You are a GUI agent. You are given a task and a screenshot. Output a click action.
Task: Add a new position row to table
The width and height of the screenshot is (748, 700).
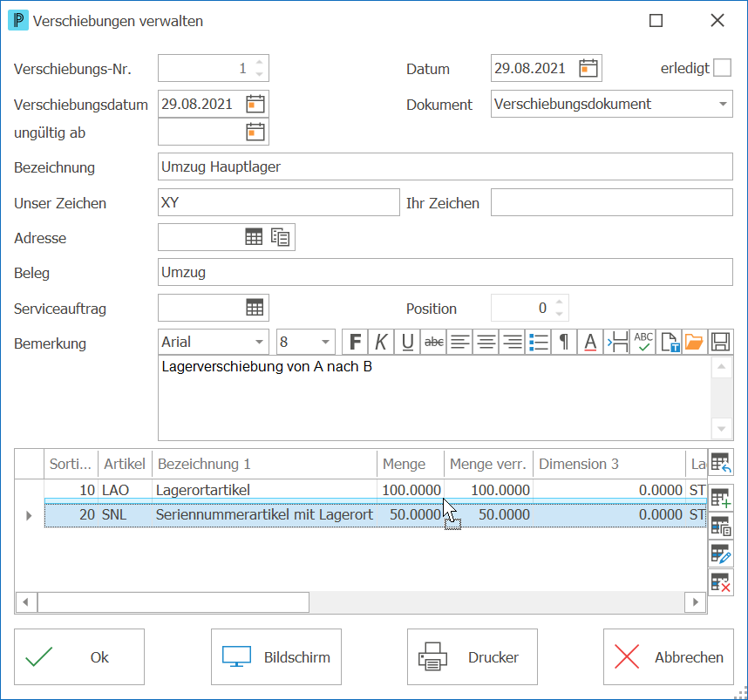click(x=721, y=498)
